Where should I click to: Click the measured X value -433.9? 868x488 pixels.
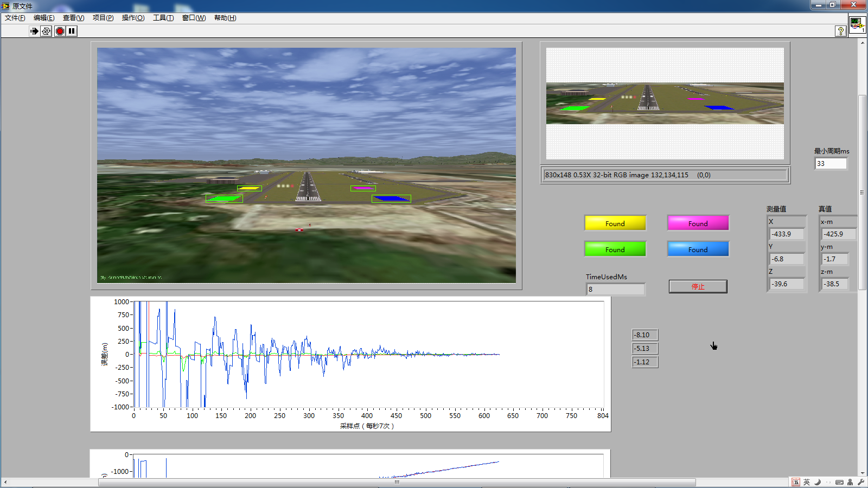[787, 234]
